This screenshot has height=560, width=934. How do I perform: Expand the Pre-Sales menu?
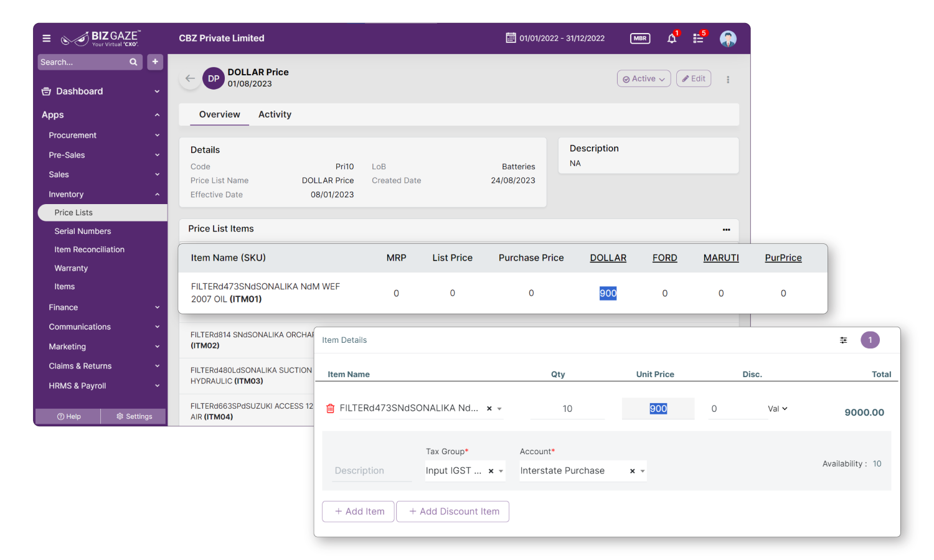click(157, 155)
